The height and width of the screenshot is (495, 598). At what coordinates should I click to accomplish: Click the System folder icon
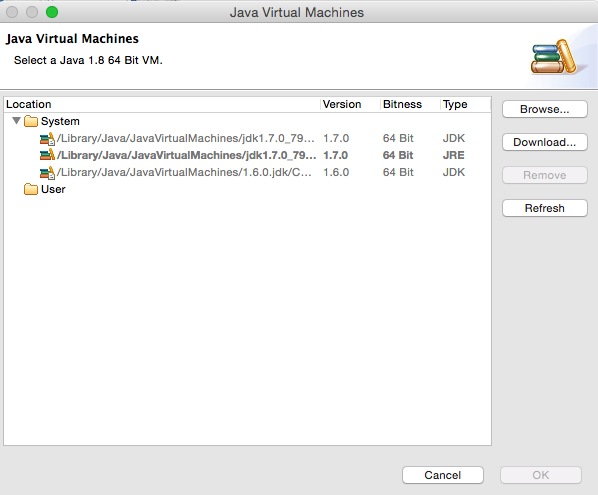coord(31,121)
